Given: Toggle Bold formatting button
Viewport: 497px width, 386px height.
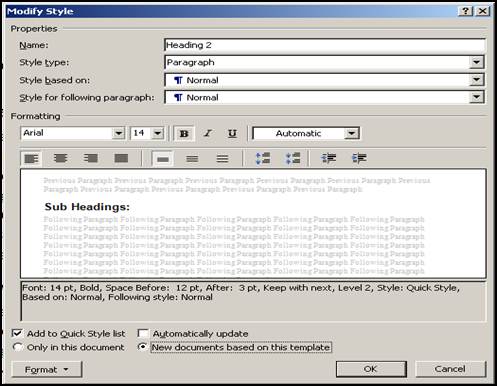Looking at the screenshot, I should click(184, 133).
